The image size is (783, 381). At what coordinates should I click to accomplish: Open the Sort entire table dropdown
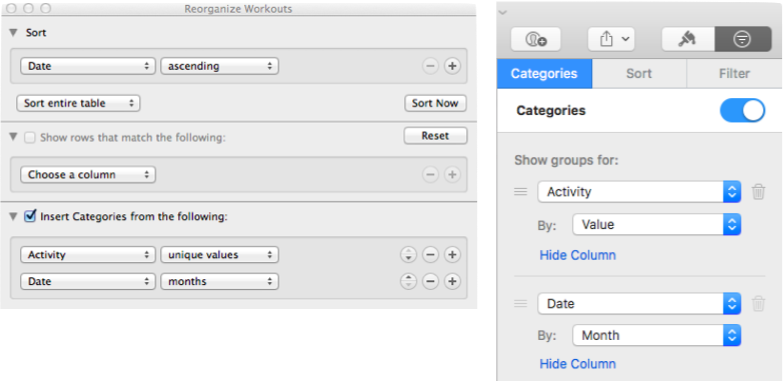coord(78,103)
